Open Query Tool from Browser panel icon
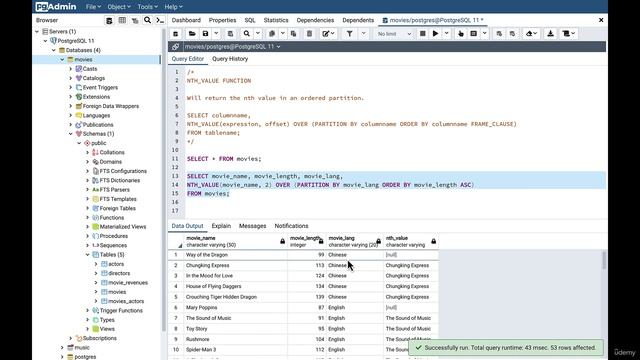This screenshot has height=360, width=640. [109, 20]
